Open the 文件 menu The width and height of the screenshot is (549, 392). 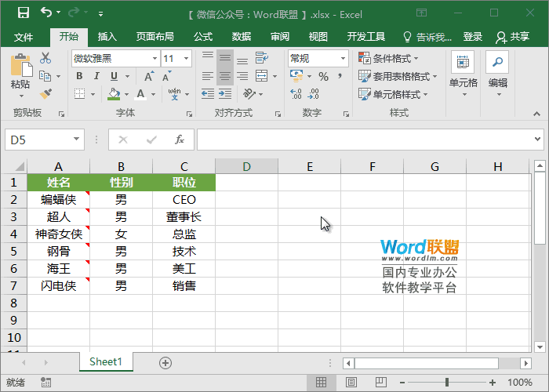tap(24, 37)
